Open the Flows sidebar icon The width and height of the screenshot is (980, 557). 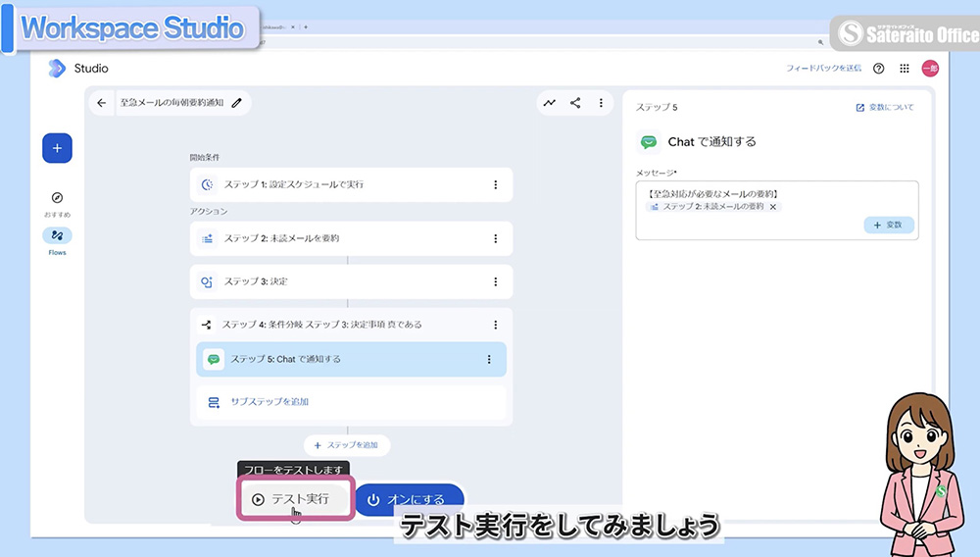(x=57, y=235)
